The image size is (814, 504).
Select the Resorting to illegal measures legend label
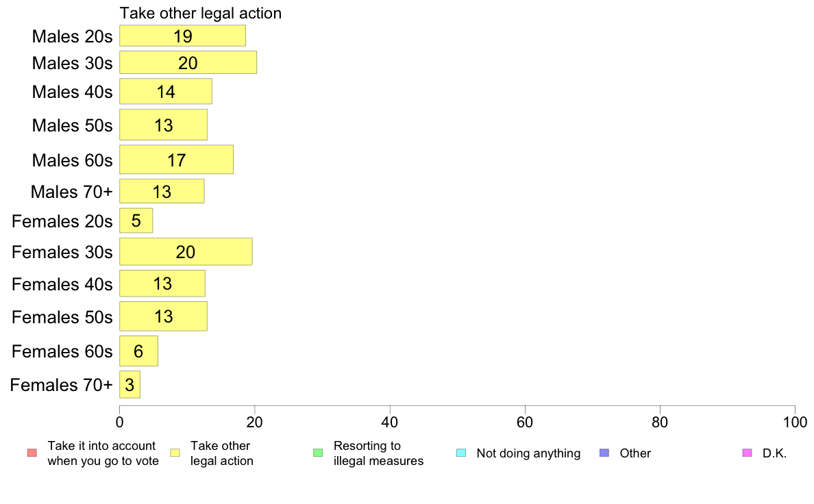378,453
